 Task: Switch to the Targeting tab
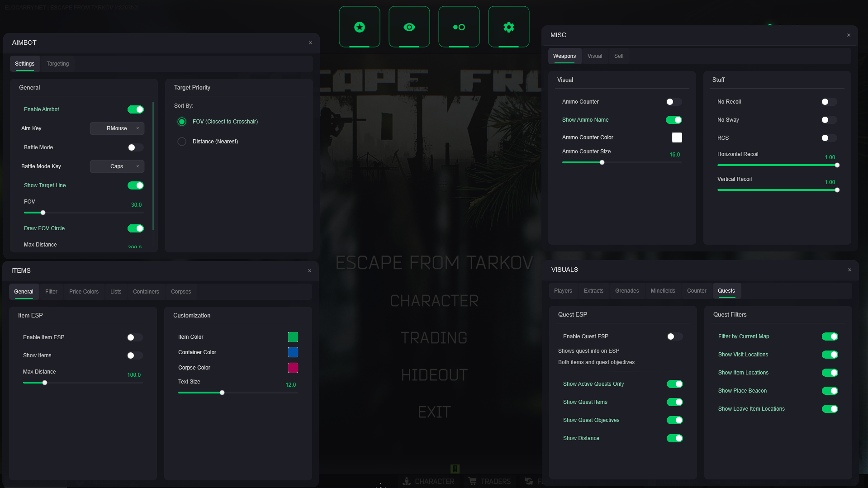58,64
